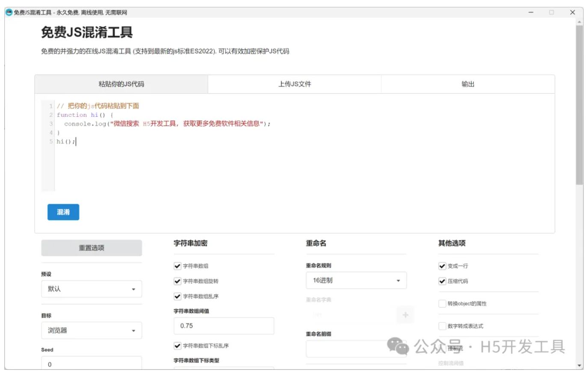Viewport: 588px width, 375px height.
Task: Click the 字符串加密 section heading
Action: 190,243
